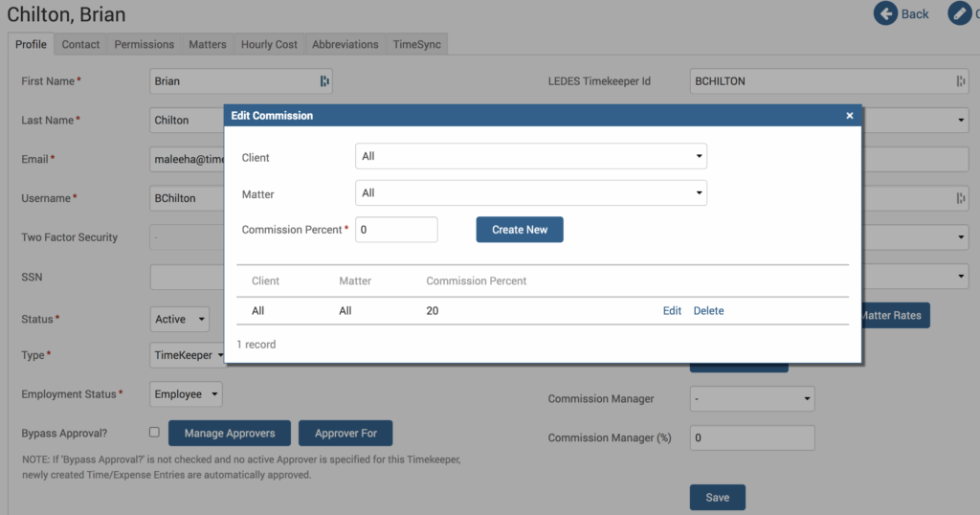Go to the TimeSync tab
This screenshot has width=980, height=515.
coord(416,44)
